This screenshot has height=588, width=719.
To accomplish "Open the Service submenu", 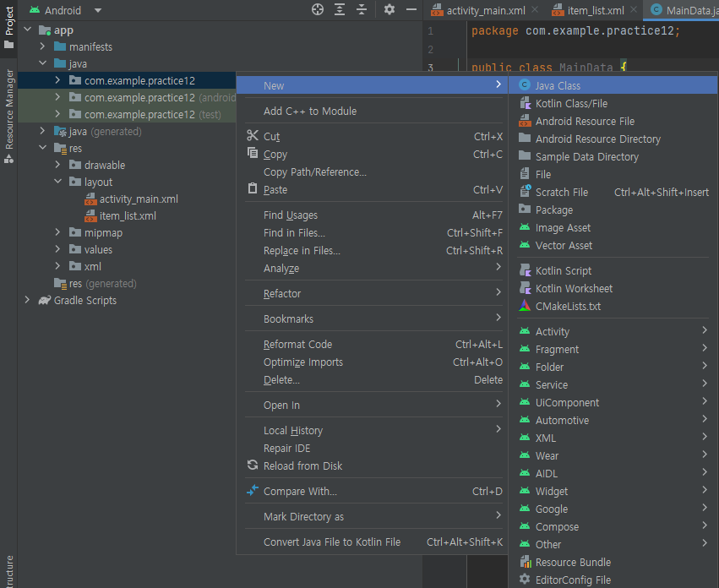I will pos(613,384).
